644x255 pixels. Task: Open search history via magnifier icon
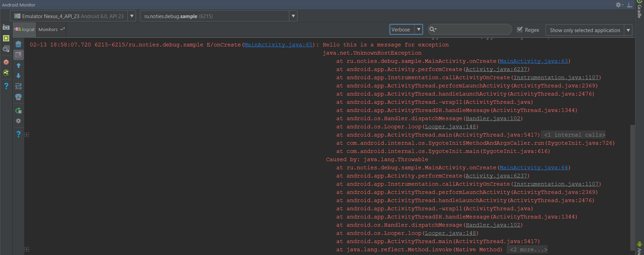(433, 29)
